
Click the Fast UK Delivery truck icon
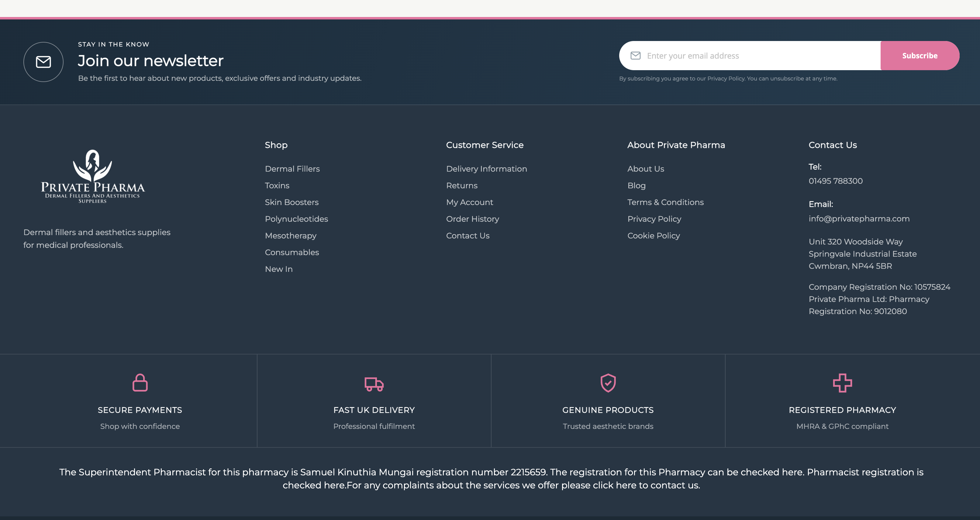(374, 384)
